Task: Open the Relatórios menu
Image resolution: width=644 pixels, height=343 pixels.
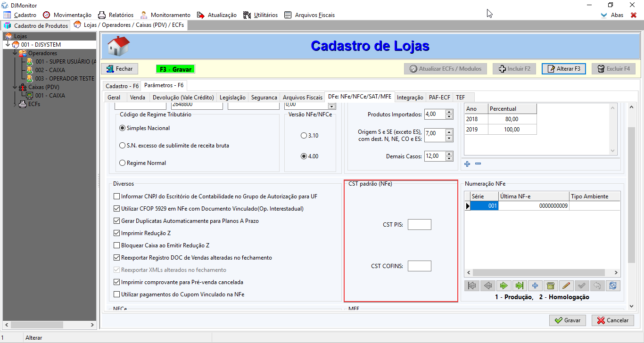Action: (x=116, y=15)
